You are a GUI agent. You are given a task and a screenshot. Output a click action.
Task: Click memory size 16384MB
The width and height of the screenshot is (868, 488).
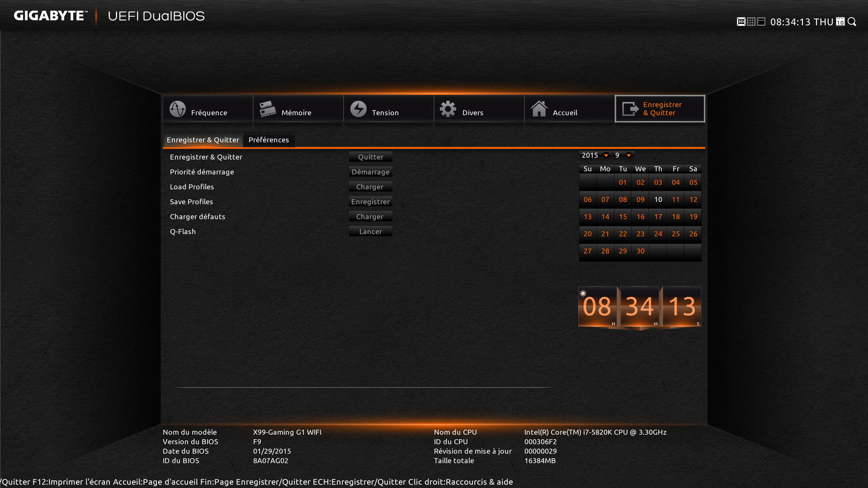[x=540, y=460]
